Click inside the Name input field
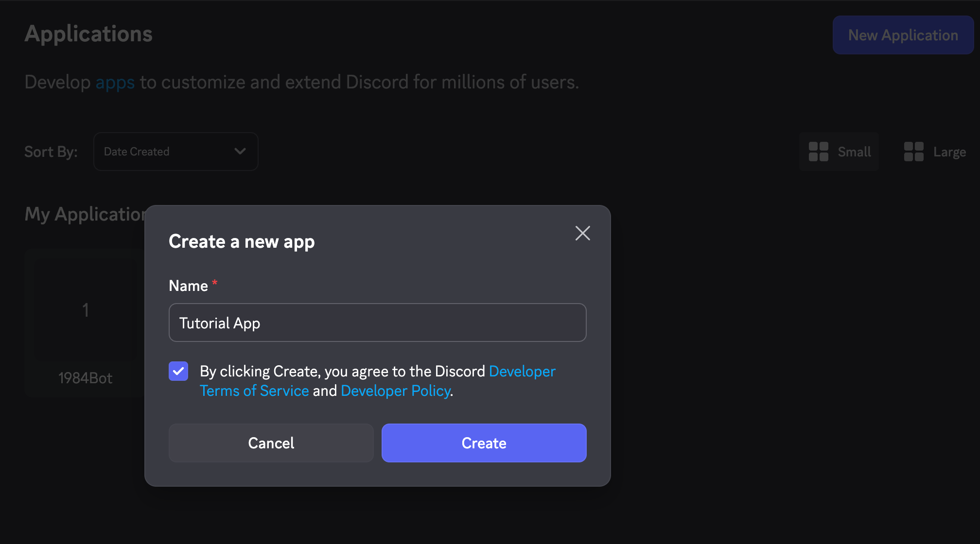 [x=377, y=322]
